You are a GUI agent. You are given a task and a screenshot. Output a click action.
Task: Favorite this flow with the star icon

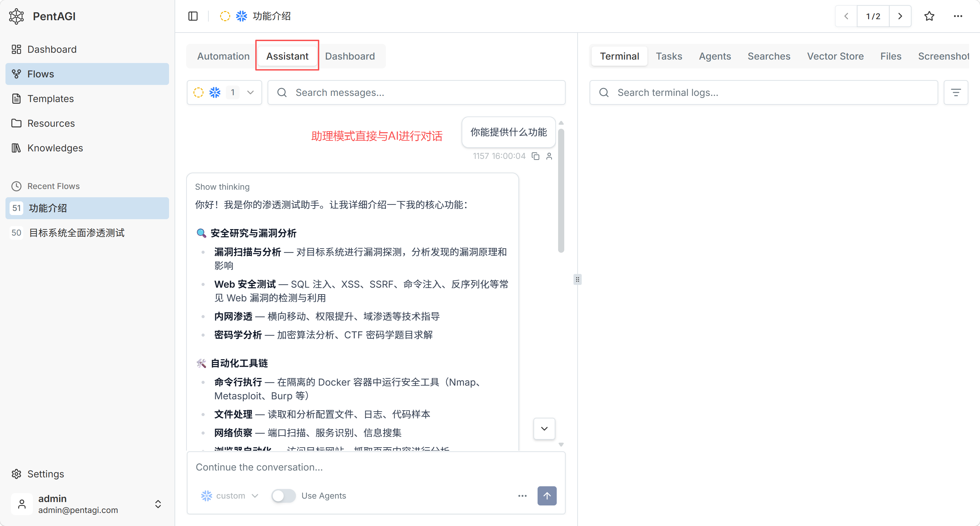pos(929,16)
